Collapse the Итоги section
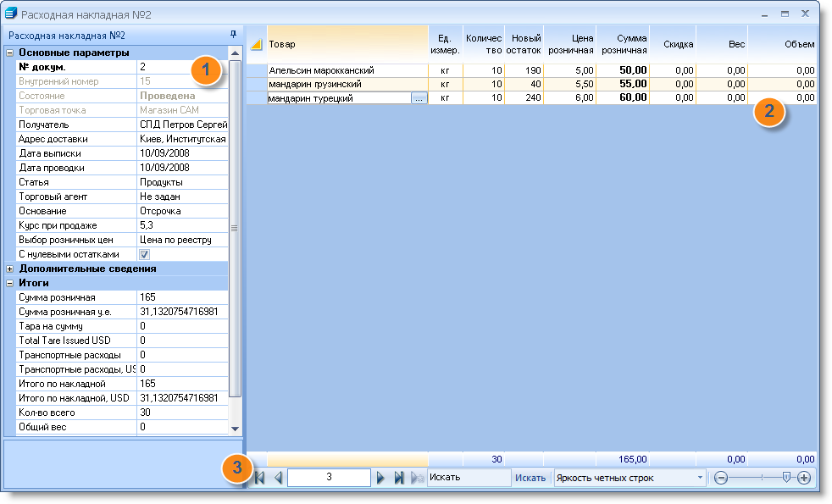The height and width of the screenshot is (504, 832). pyautogui.click(x=9, y=283)
